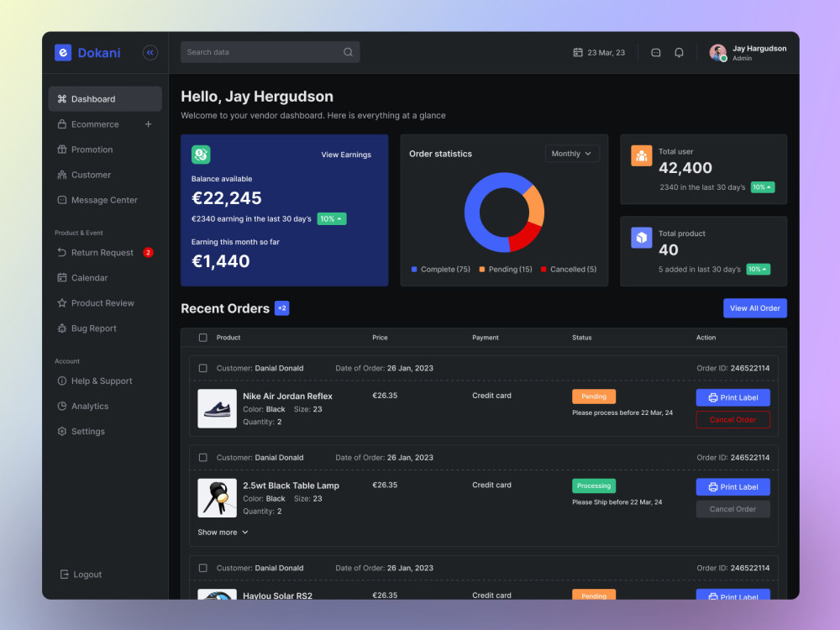The width and height of the screenshot is (840, 630).
Task: Click the Return Request badge showing 2
Action: click(149, 252)
